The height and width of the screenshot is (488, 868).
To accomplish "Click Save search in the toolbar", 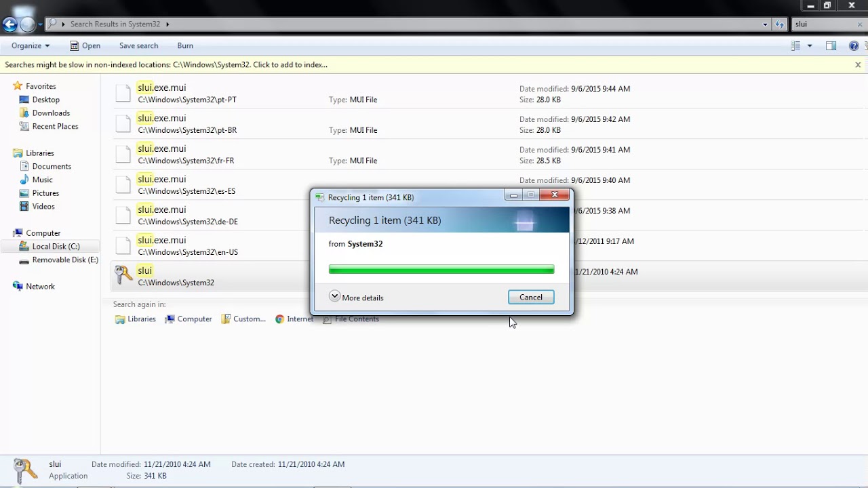I will click(138, 45).
